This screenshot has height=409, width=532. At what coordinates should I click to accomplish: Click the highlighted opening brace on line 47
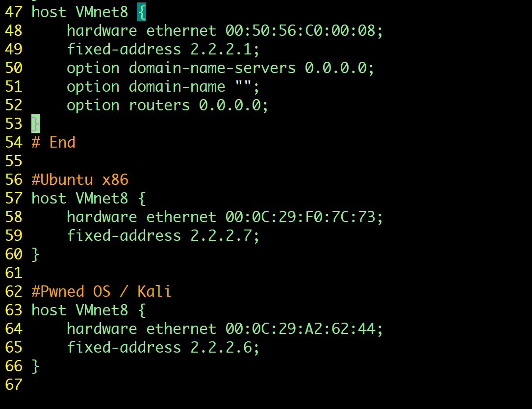point(142,12)
